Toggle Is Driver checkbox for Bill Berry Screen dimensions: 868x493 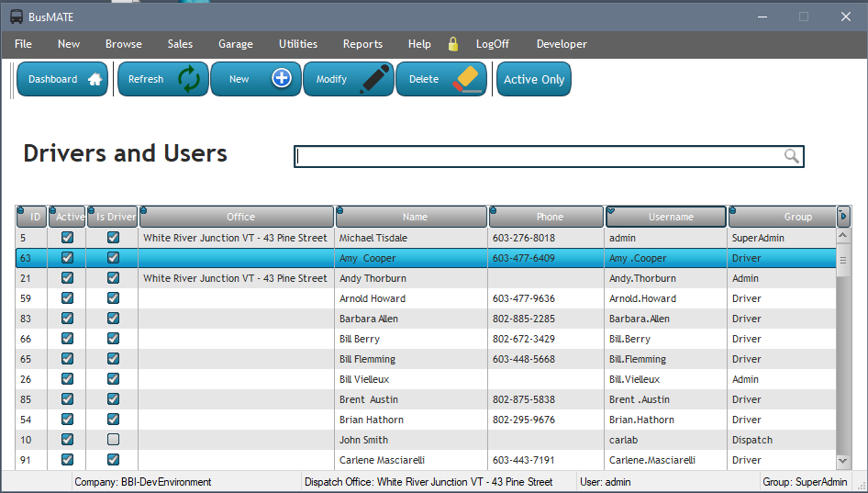point(113,339)
